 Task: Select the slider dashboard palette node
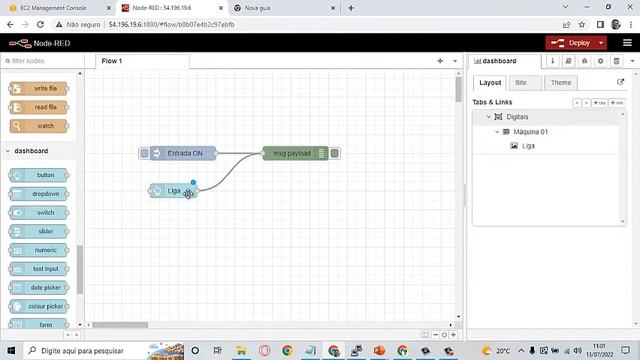coord(38,231)
